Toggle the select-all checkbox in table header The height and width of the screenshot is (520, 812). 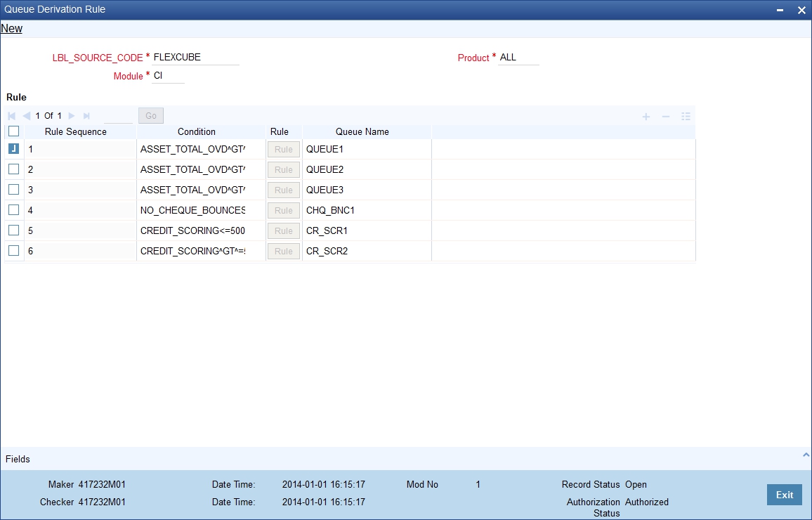pos(14,131)
